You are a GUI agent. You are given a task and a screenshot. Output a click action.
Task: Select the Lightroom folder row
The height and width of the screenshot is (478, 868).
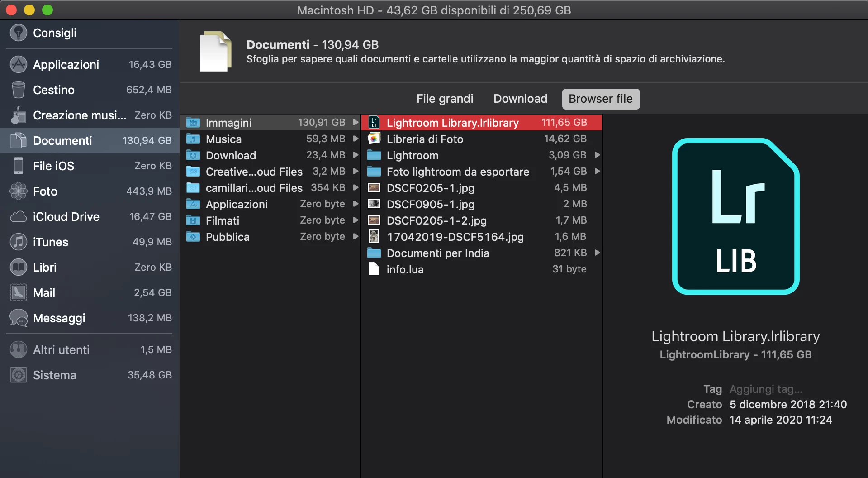tap(482, 155)
